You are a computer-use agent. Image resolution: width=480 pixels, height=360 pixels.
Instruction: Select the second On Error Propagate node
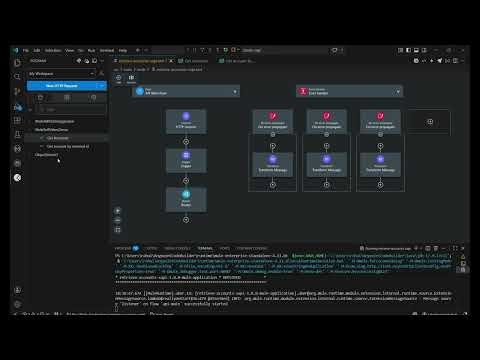click(326, 122)
